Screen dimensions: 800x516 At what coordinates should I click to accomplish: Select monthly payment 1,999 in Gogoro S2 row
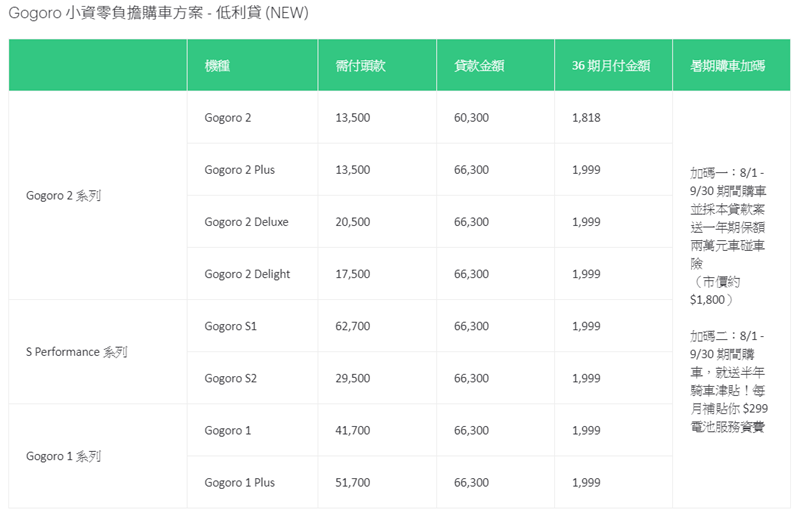point(586,378)
